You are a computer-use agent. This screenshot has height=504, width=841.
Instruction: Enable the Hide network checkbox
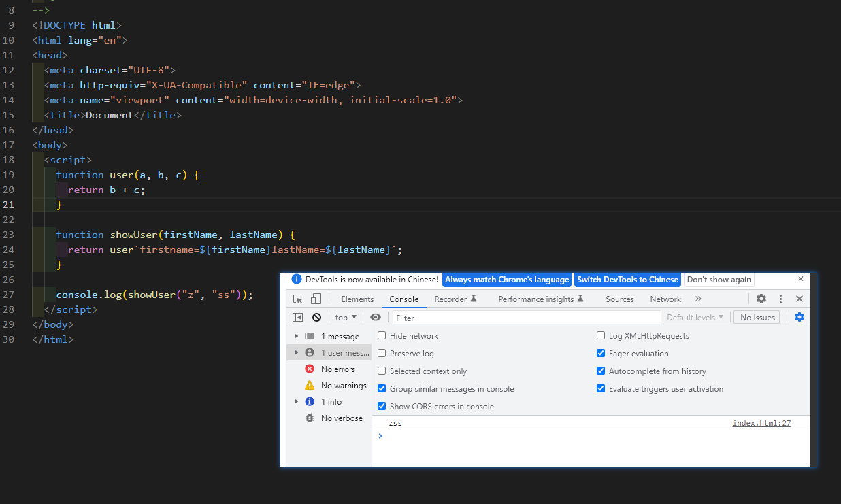pyautogui.click(x=382, y=335)
